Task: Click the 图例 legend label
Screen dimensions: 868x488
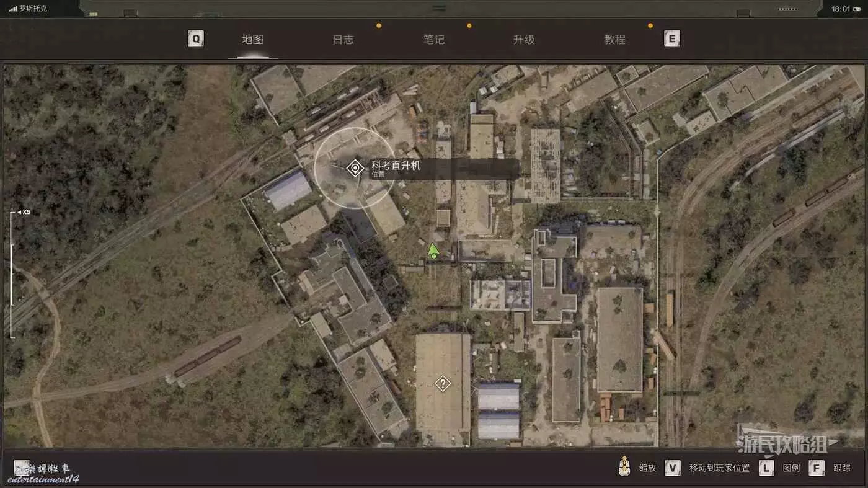Action: click(791, 468)
